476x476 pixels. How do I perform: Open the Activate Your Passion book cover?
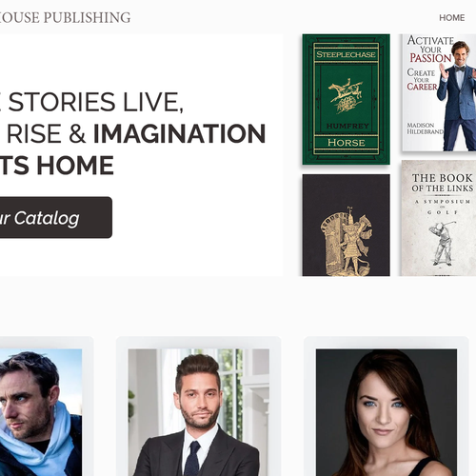pyautogui.click(x=439, y=92)
